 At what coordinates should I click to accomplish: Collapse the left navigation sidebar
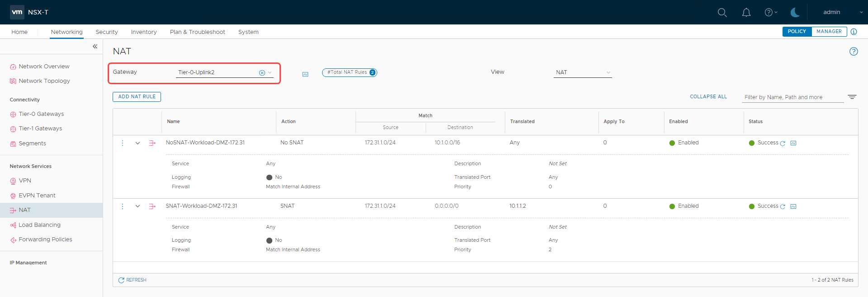click(x=95, y=47)
